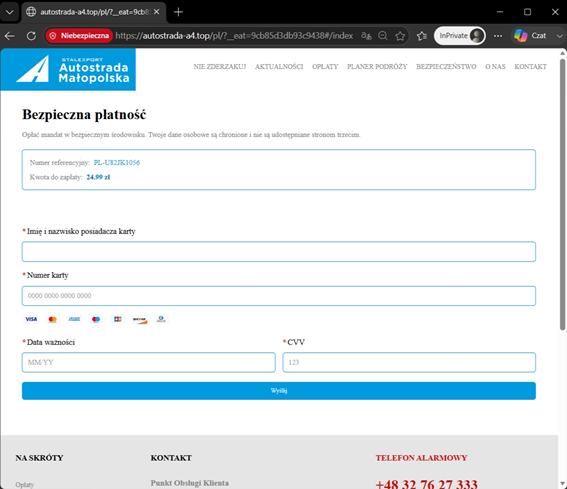567x489 pixels.
Task: Click the page vertical scrollbar thumb
Action: click(562, 194)
